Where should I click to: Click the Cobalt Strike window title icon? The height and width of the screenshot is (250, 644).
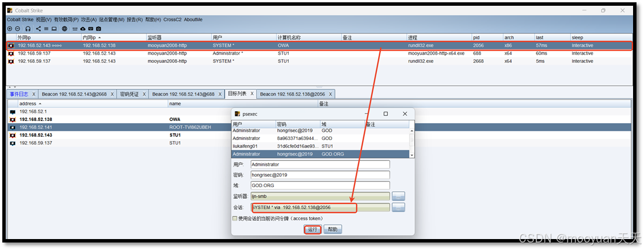(10, 10)
